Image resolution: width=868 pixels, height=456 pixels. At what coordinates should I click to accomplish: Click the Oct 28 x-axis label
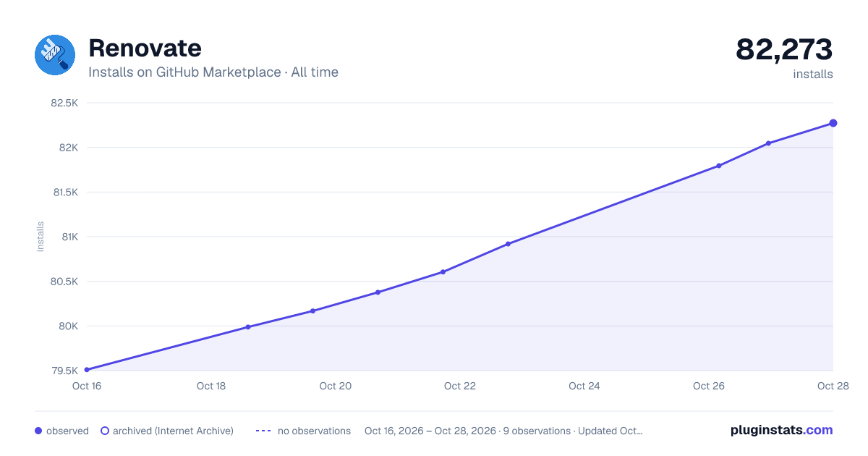(832, 386)
